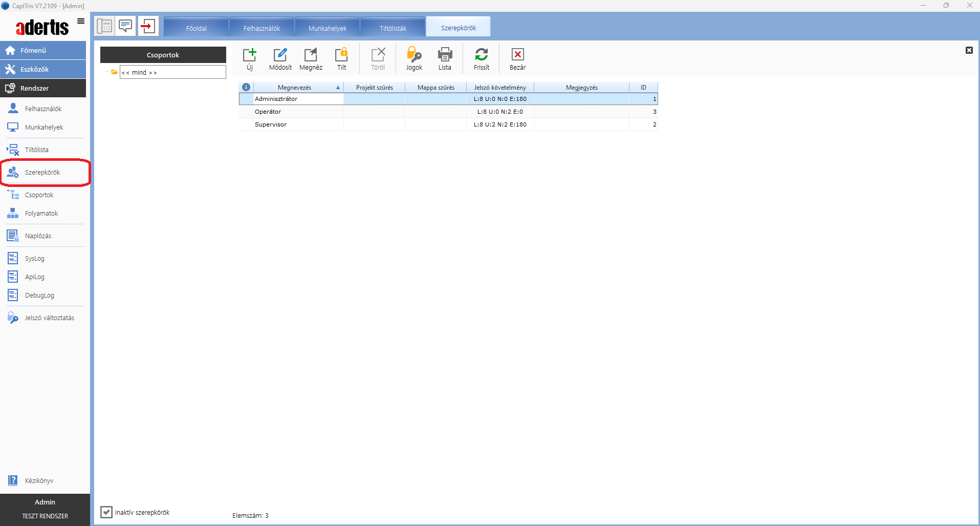The width and height of the screenshot is (980, 526).
Task: Open Naplózás in the sidebar
Action: coord(38,236)
